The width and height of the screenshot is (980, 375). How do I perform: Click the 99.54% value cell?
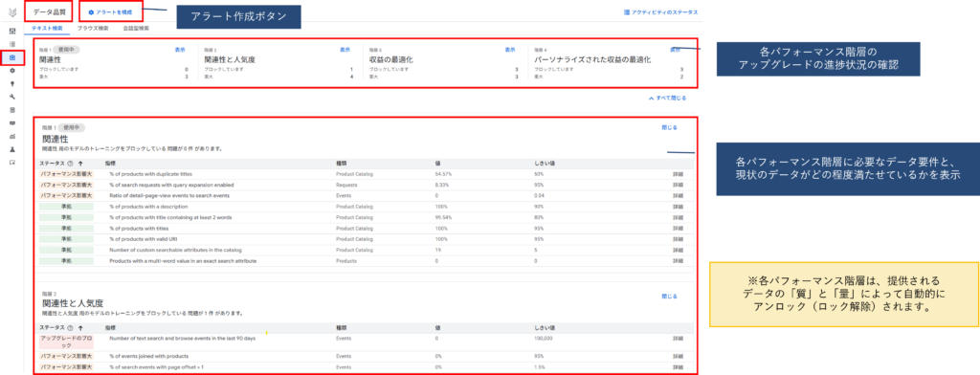(442, 217)
